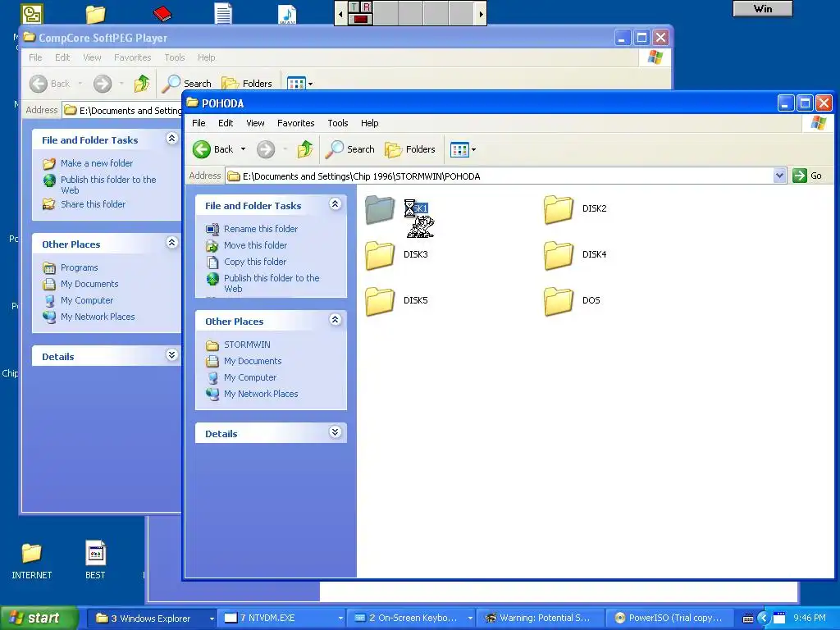Click right scroll arrow on top toolbar strip

481,13
